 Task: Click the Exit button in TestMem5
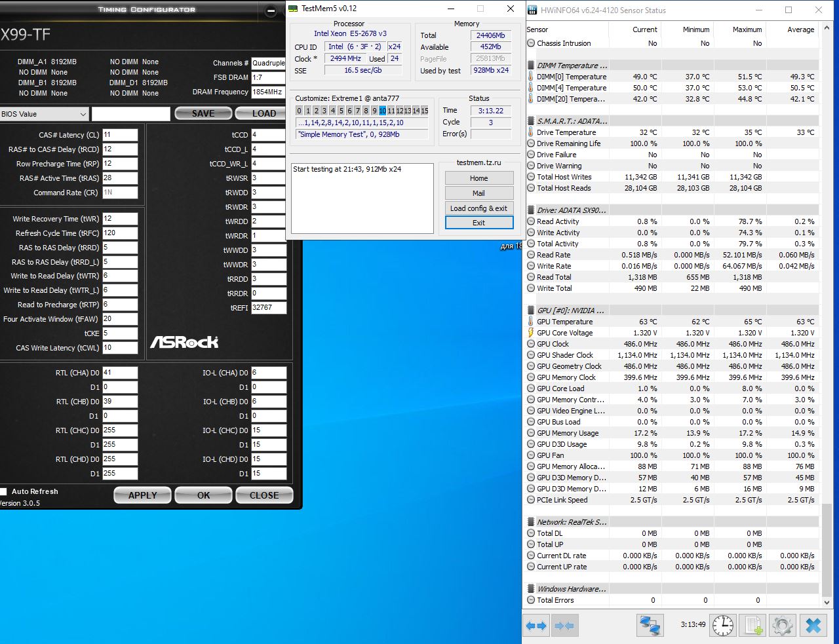(478, 223)
